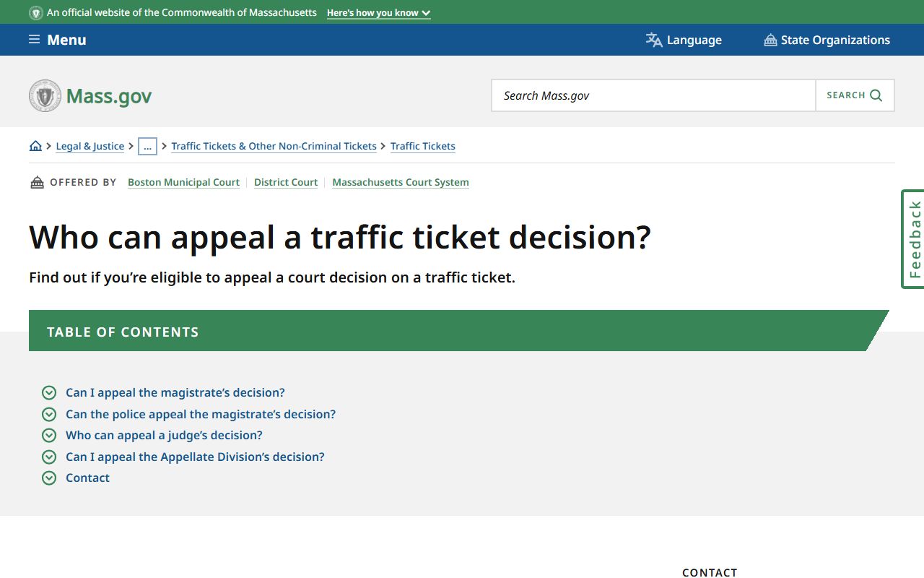Jump to 'Can I appeal the Appellate Division's decision?'
This screenshot has width=924, height=578.
click(195, 457)
